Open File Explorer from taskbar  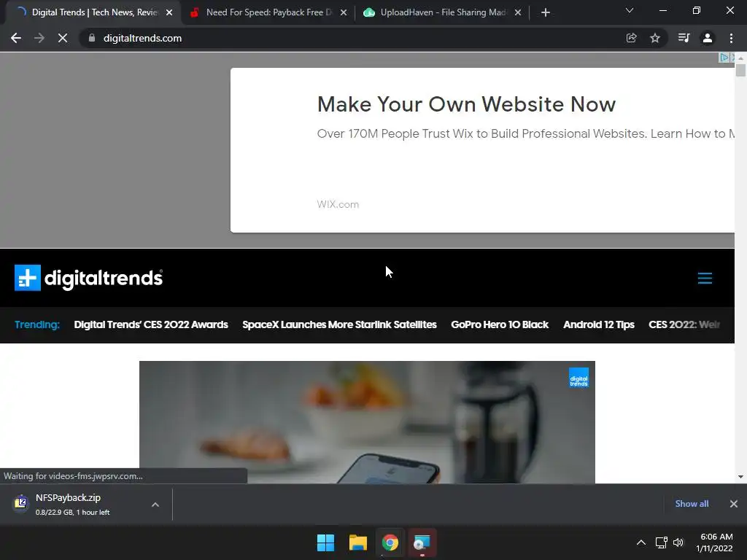pyautogui.click(x=357, y=542)
